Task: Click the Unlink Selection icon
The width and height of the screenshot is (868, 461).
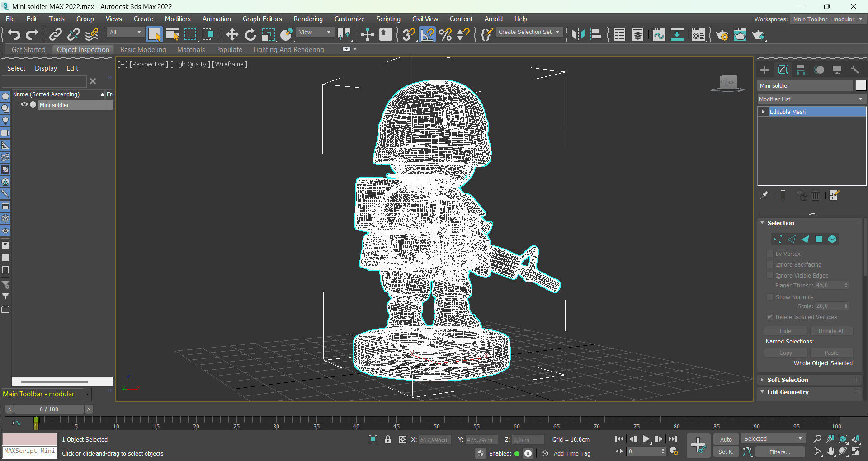Action: (x=74, y=35)
